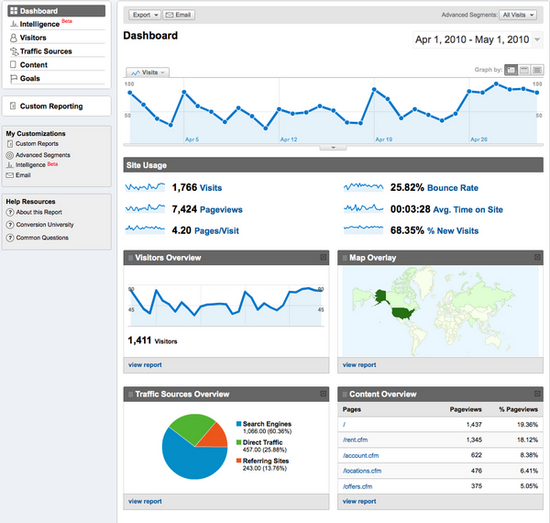The height and width of the screenshot is (523, 550).
Task: Click small Intelligence icon under My Customizations
Action: pos(10,165)
